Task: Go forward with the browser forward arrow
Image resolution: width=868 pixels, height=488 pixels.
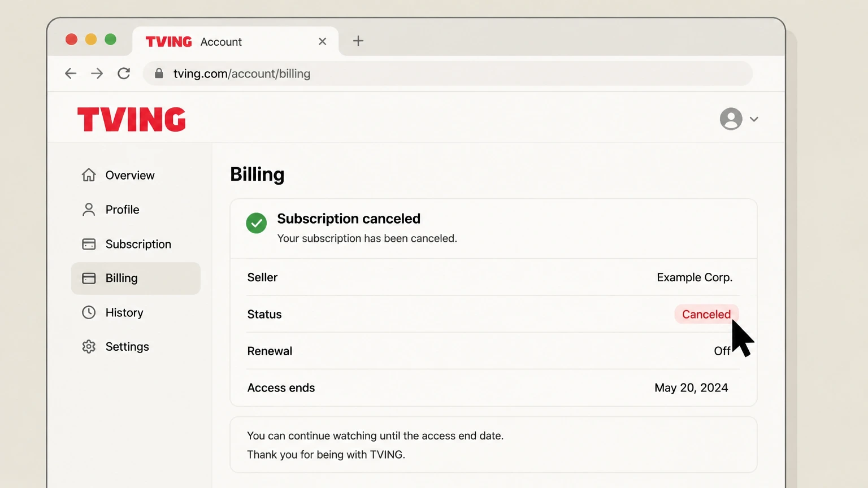Action: point(97,73)
